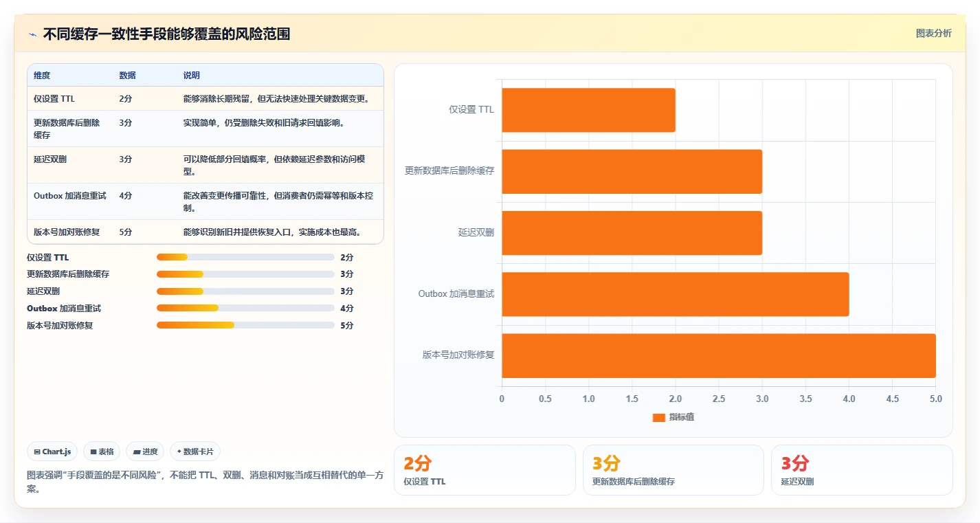Screen dimensions: 980x523
Task: Click the 仅设置 TTL progress bar
Action: coord(245,257)
